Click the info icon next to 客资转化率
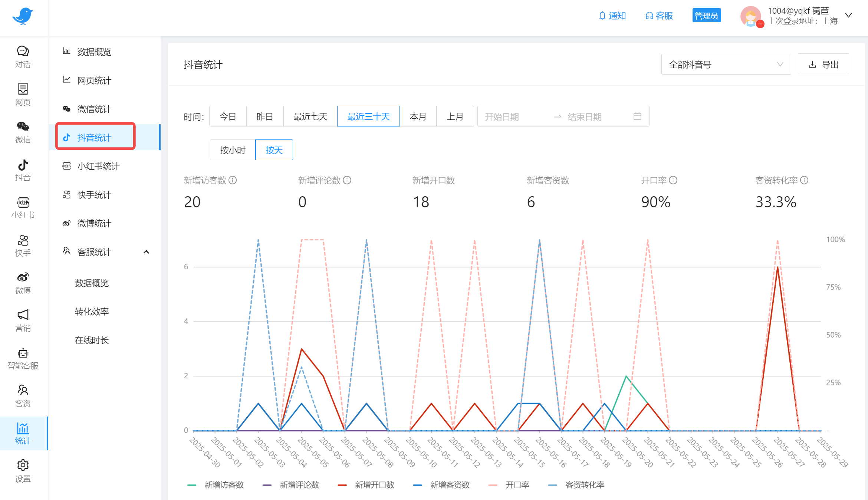The width and height of the screenshot is (868, 500). [x=804, y=180]
